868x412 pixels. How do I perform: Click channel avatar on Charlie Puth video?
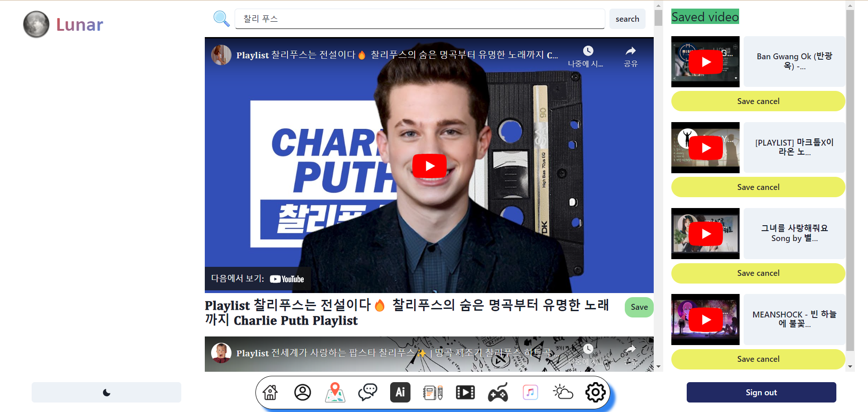222,55
